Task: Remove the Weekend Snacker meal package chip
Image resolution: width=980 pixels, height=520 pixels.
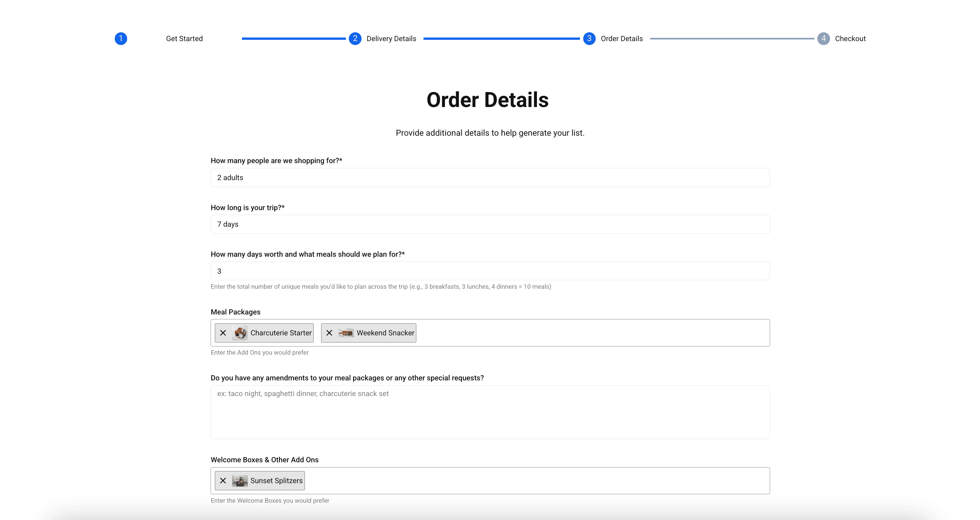Action: [330, 333]
